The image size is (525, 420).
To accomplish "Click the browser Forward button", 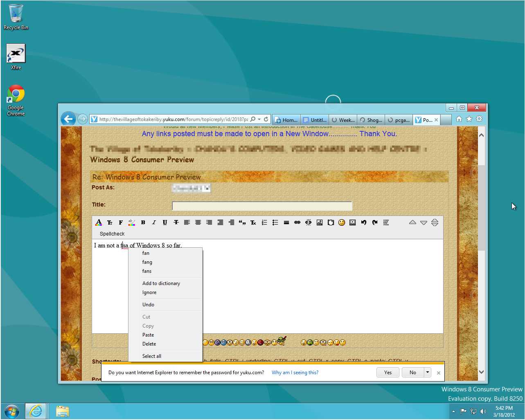I will tap(83, 119).
